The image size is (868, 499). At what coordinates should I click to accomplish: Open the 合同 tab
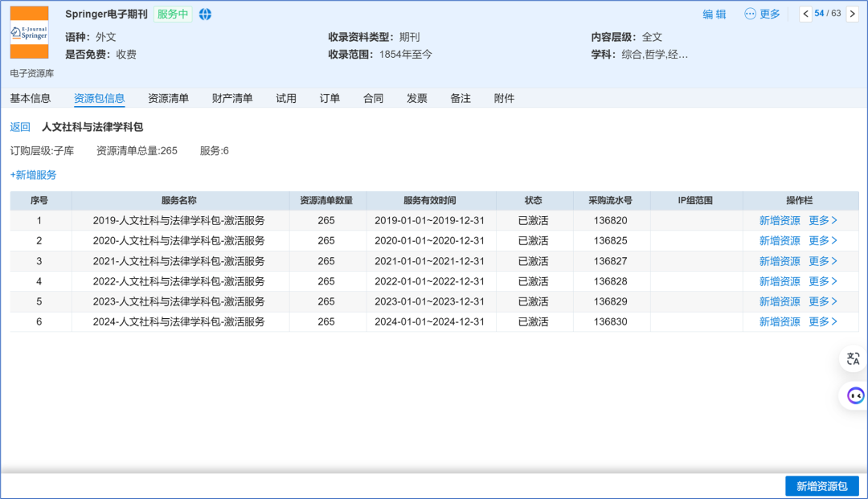click(373, 99)
